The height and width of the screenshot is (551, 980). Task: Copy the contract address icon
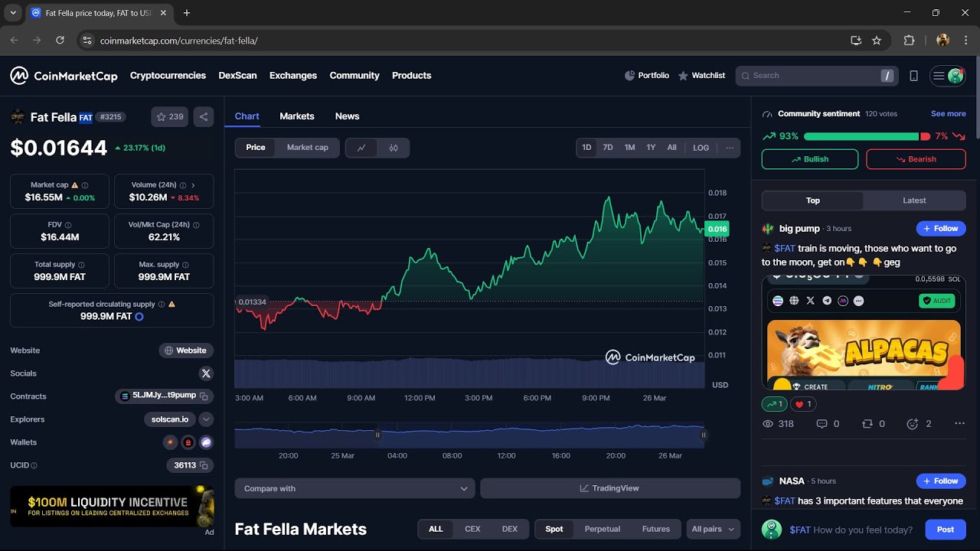coord(204,396)
